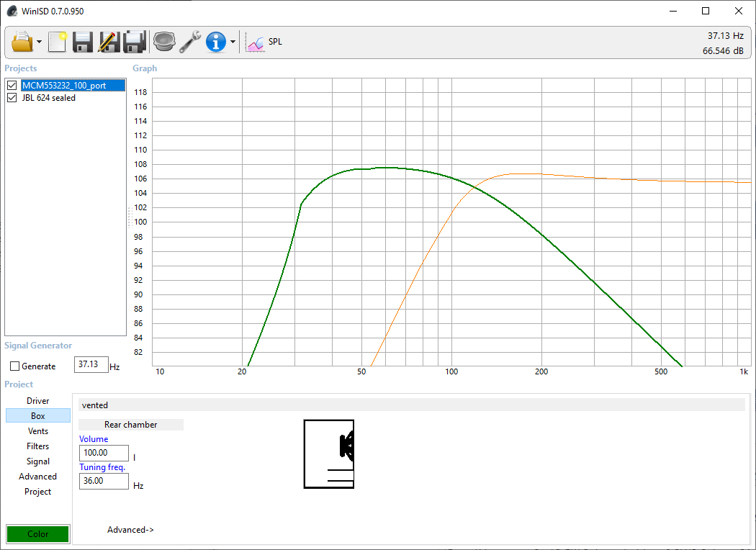Click the Volume field showing 100.00

point(104,453)
